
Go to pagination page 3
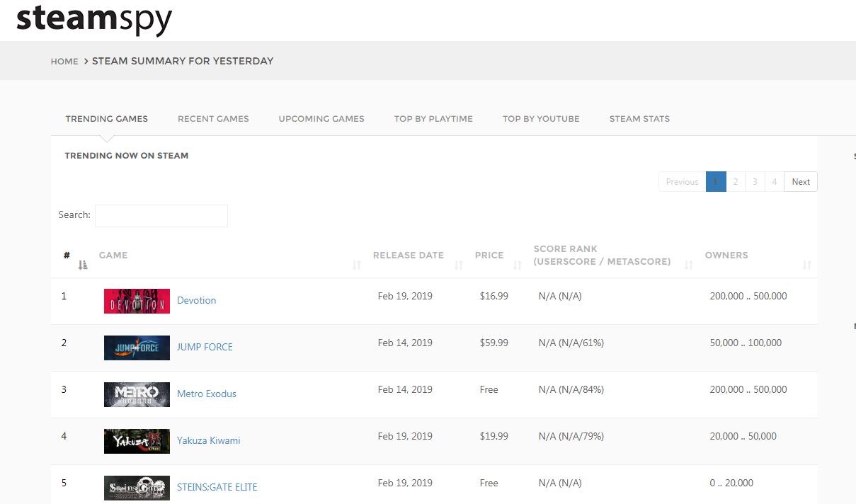pyautogui.click(x=755, y=182)
